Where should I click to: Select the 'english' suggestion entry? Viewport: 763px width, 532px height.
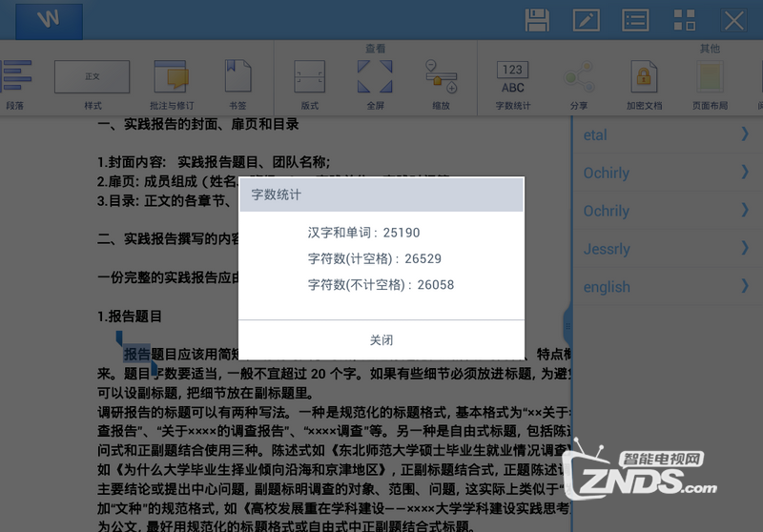click(x=668, y=286)
